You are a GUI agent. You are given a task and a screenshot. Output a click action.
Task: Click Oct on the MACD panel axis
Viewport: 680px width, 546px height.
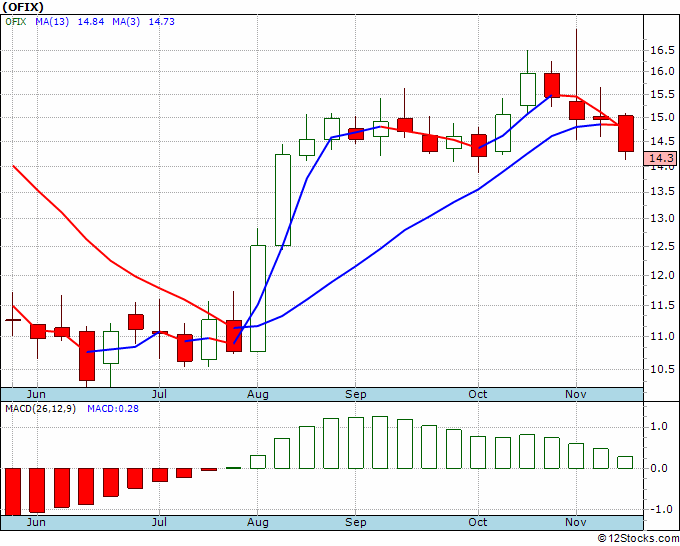478,522
